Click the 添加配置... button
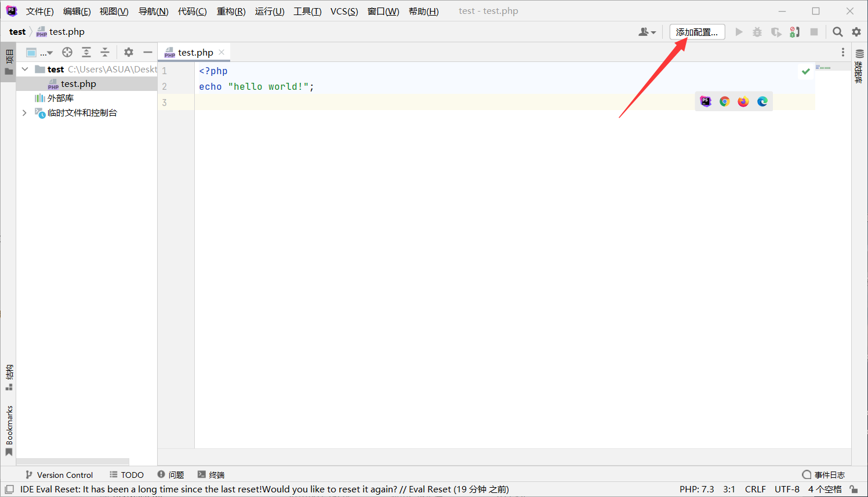Screen dimensions: 868x497 (697, 32)
